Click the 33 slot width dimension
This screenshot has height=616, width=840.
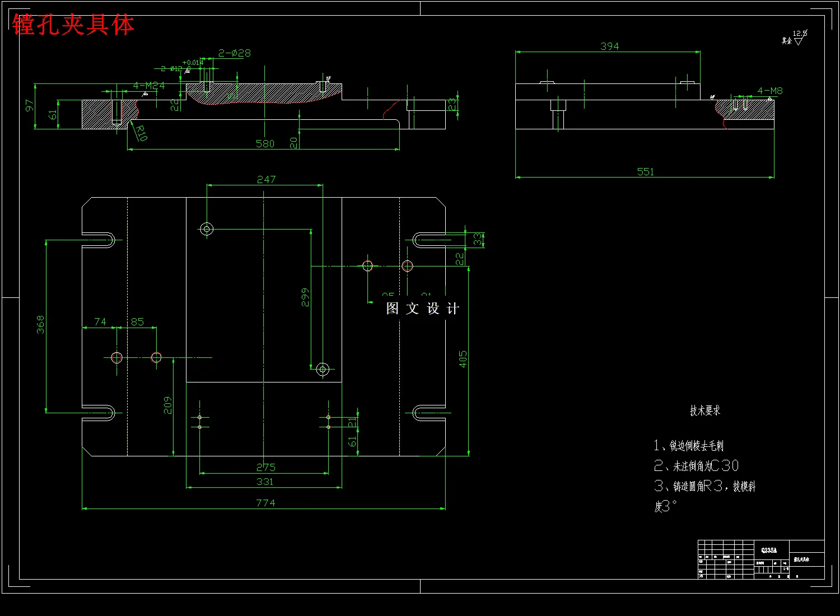477,240
